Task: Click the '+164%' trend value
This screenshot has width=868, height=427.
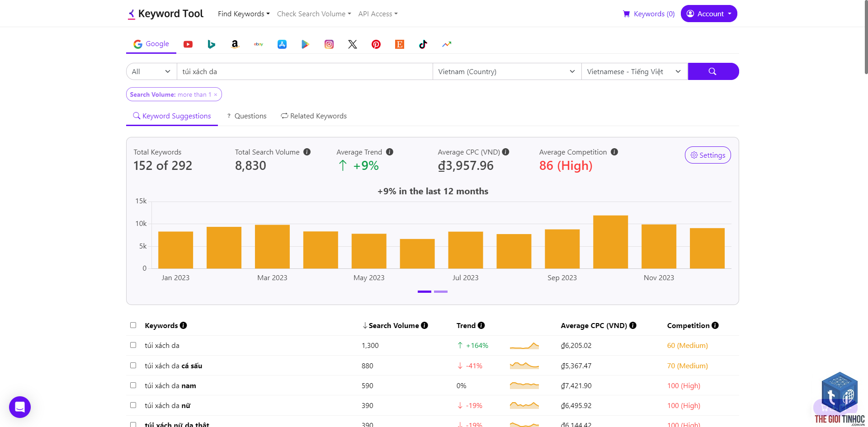Action: click(473, 346)
